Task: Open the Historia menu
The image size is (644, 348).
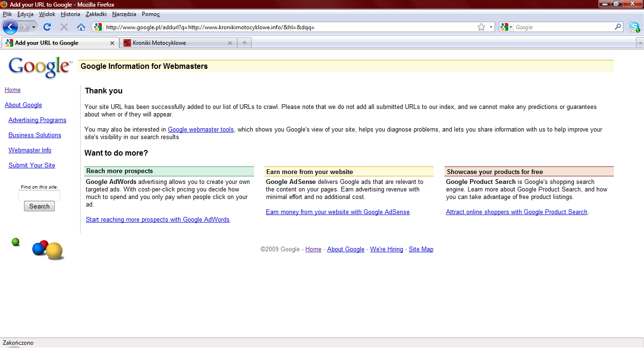Action: click(70, 14)
